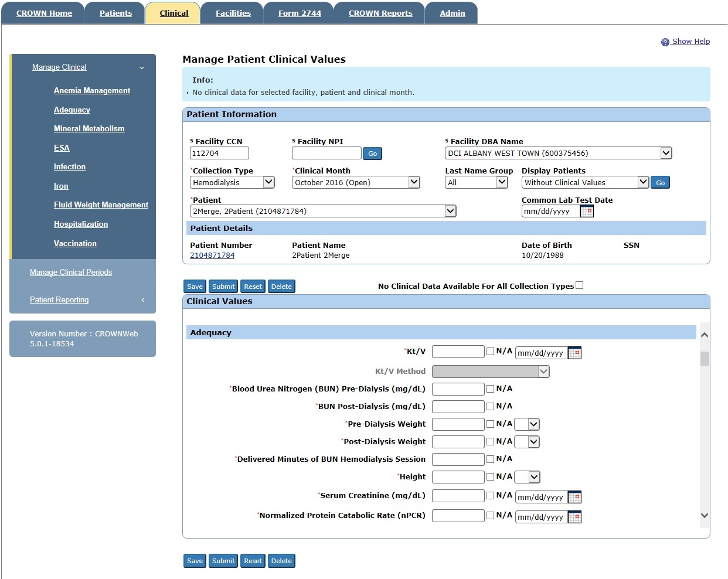Click the Pre-Dialysis Weight input field

point(458,424)
